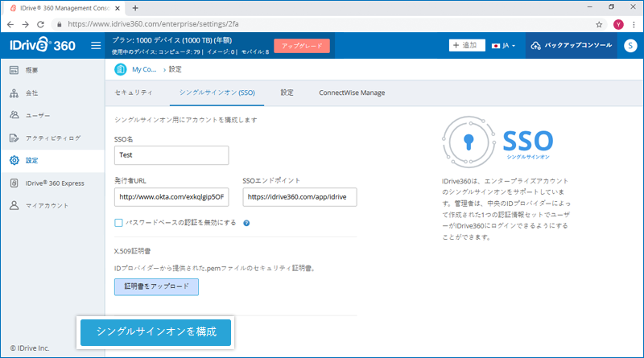Open the アクティビティログ sidebar item
The image size is (644, 358).
(52, 138)
